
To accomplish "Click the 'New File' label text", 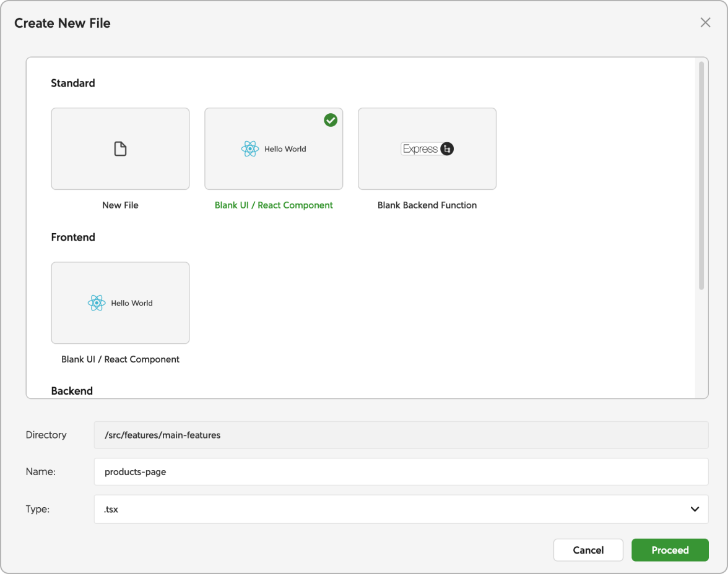I will (x=120, y=205).
